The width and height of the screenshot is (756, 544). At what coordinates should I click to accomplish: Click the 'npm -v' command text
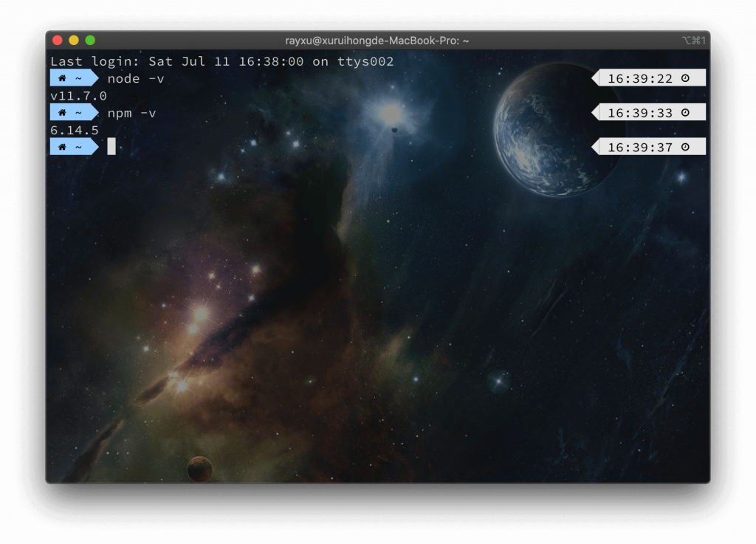pos(131,113)
